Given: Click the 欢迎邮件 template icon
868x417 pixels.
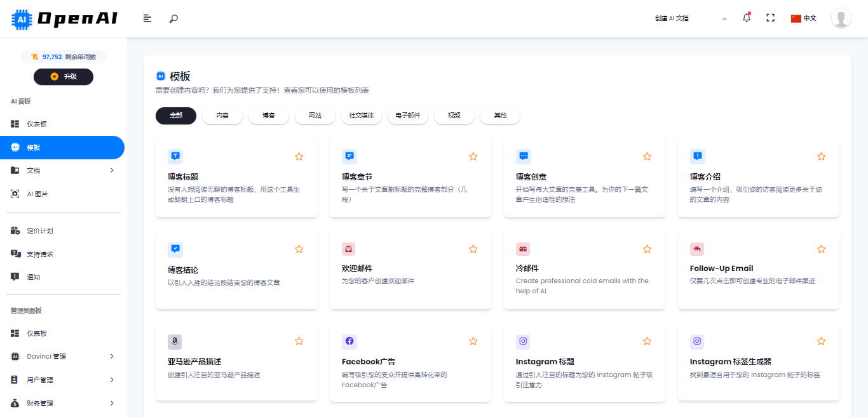Looking at the screenshot, I should click(348, 249).
